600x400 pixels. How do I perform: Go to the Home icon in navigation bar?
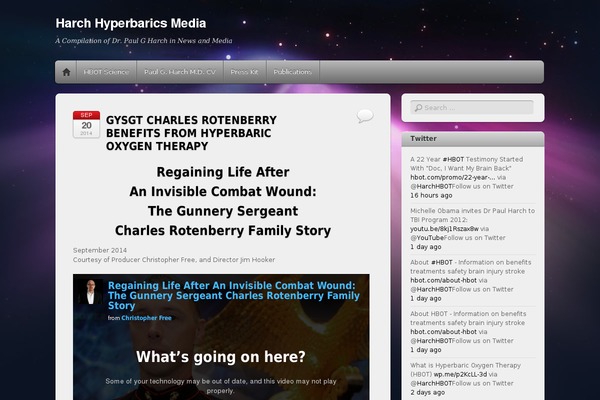click(x=66, y=72)
